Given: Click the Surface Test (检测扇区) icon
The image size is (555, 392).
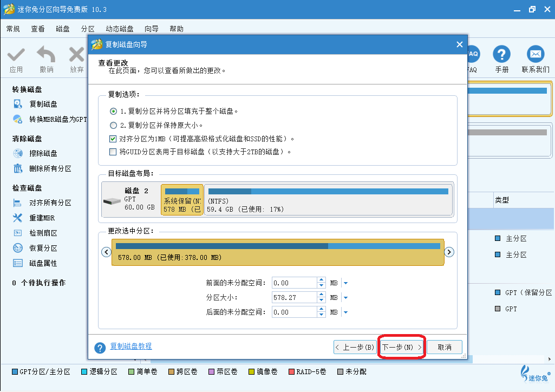Looking at the screenshot, I should [18, 233].
